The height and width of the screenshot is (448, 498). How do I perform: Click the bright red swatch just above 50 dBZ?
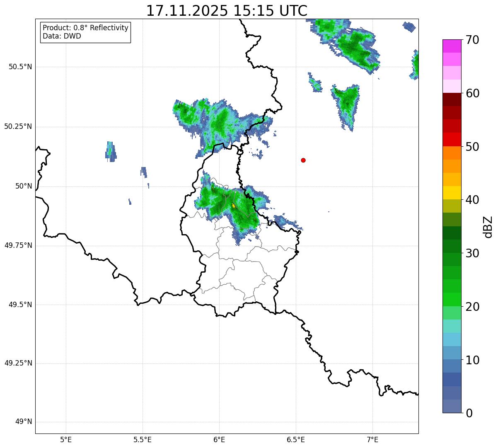452,140
